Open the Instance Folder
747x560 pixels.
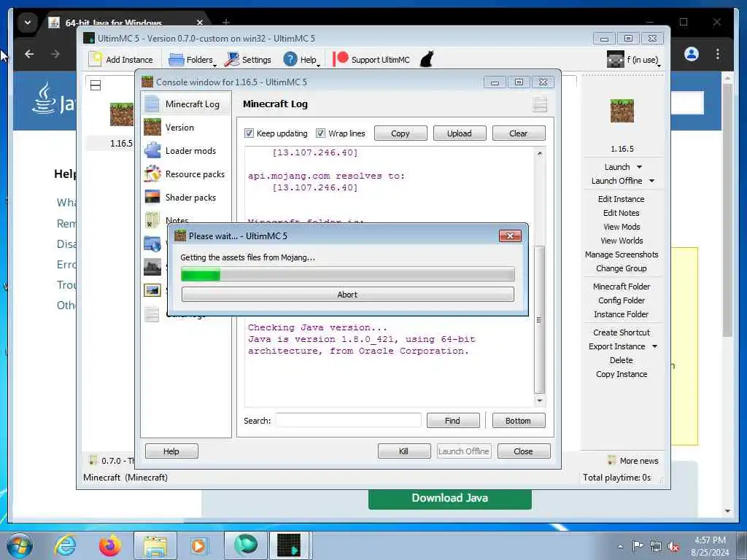coord(622,314)
